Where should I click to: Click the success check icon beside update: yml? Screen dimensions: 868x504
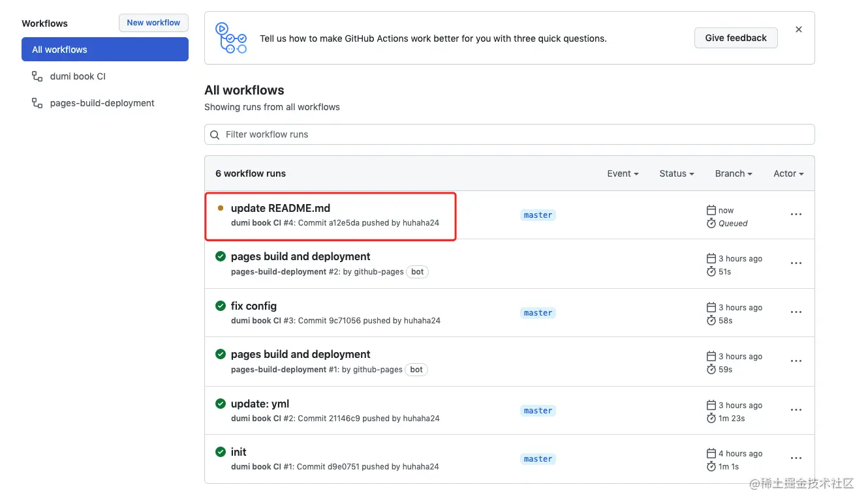click(x=221, y=404)
